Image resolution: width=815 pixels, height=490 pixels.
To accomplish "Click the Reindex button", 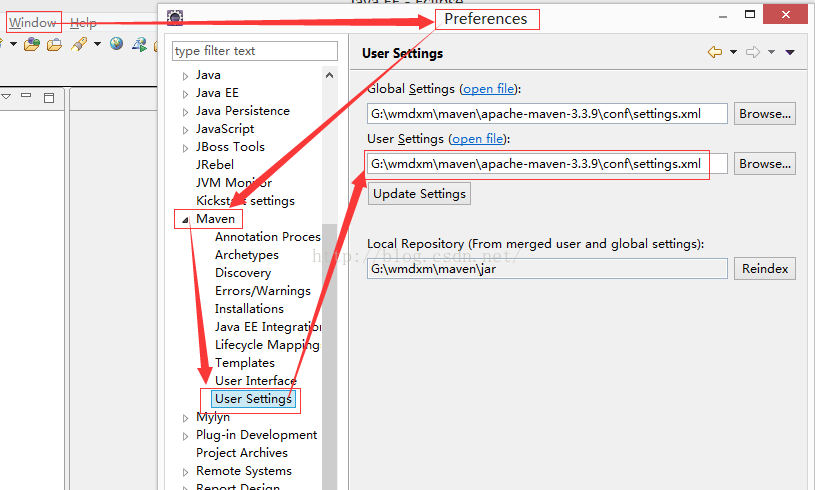I will [765, 269].
